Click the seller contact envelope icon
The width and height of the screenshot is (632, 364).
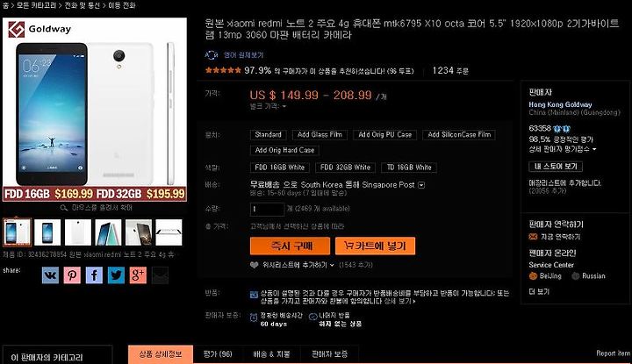(x=533, y=237)
